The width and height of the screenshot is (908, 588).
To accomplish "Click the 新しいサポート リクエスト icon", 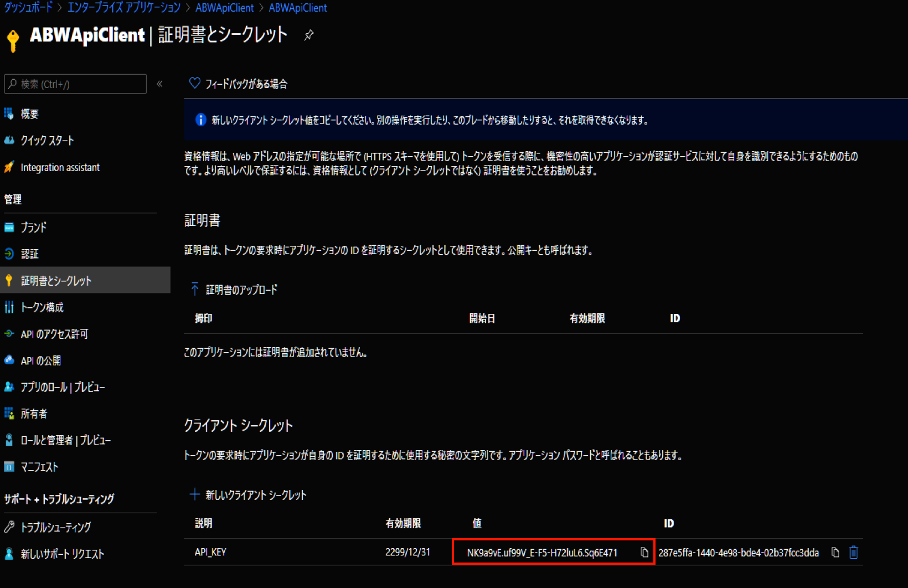I will (x=9, y=554).
